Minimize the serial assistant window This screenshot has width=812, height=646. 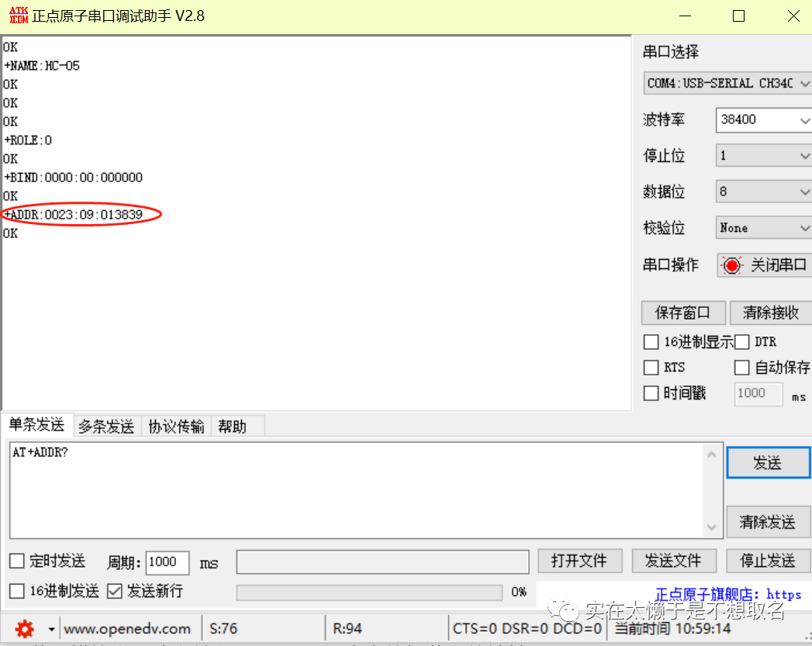click(x=684, y=16)
